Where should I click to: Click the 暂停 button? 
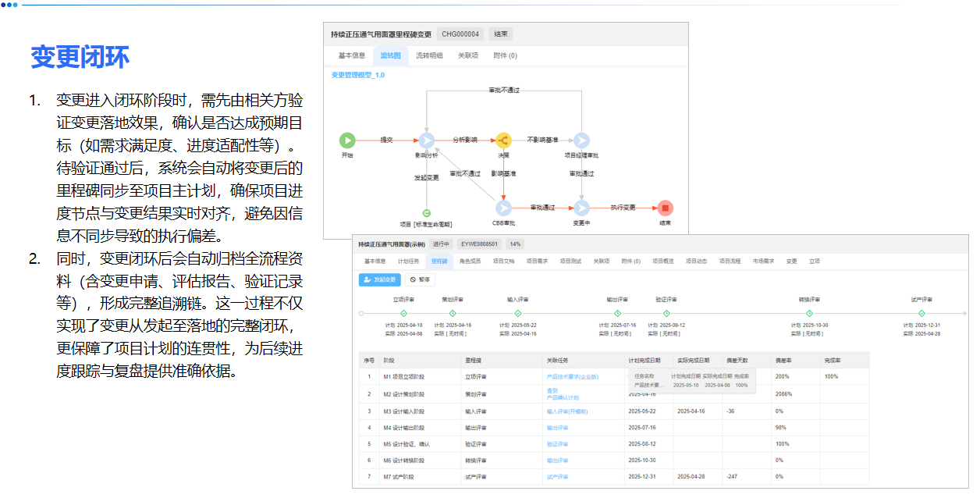click(421, 279)
